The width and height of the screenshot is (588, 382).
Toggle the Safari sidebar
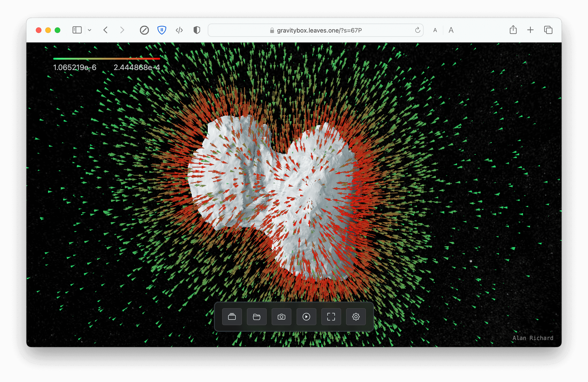pos(77,30)
